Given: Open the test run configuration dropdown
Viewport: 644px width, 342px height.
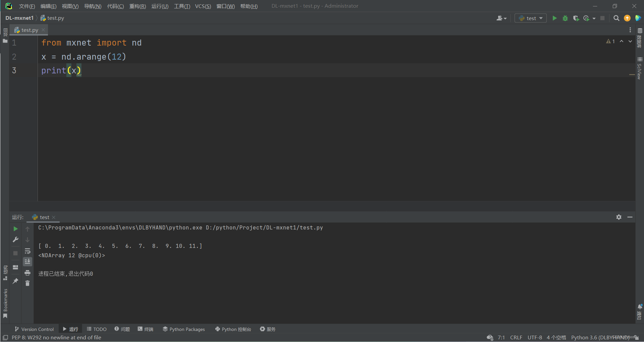Looking at the screenshot, I should (531, 18).
